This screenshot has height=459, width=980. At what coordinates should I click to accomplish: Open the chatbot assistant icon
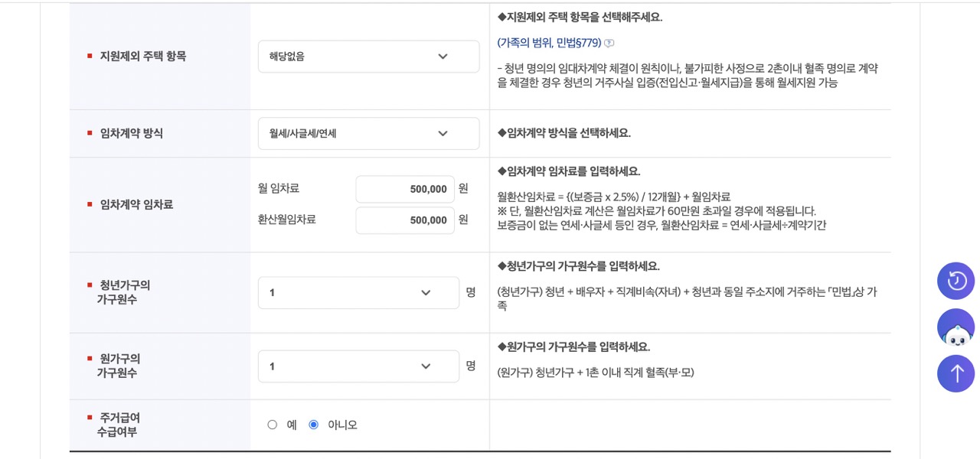click(955, 327)
